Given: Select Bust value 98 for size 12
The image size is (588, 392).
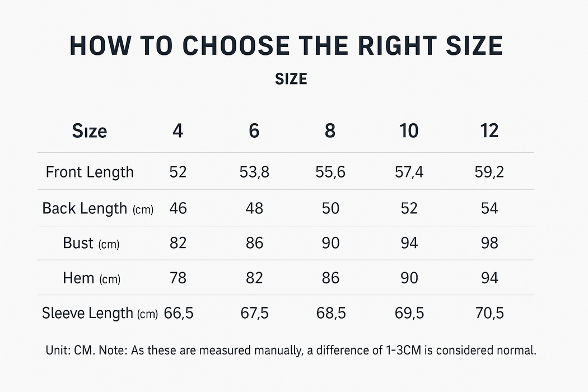Looking at the screenshot, I should 489,243.
